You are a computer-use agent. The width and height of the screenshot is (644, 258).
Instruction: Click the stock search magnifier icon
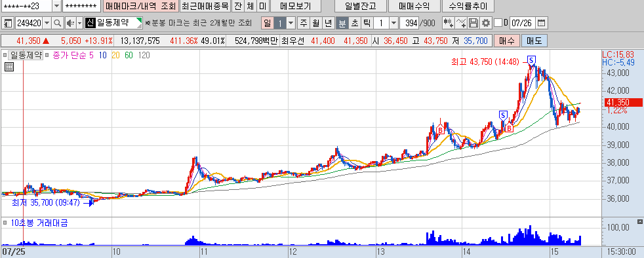pyautogui.click(x=58, y=23)
